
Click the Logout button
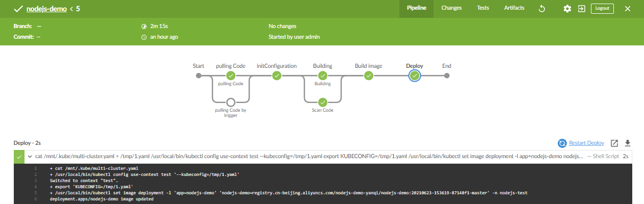click(602, 9)
